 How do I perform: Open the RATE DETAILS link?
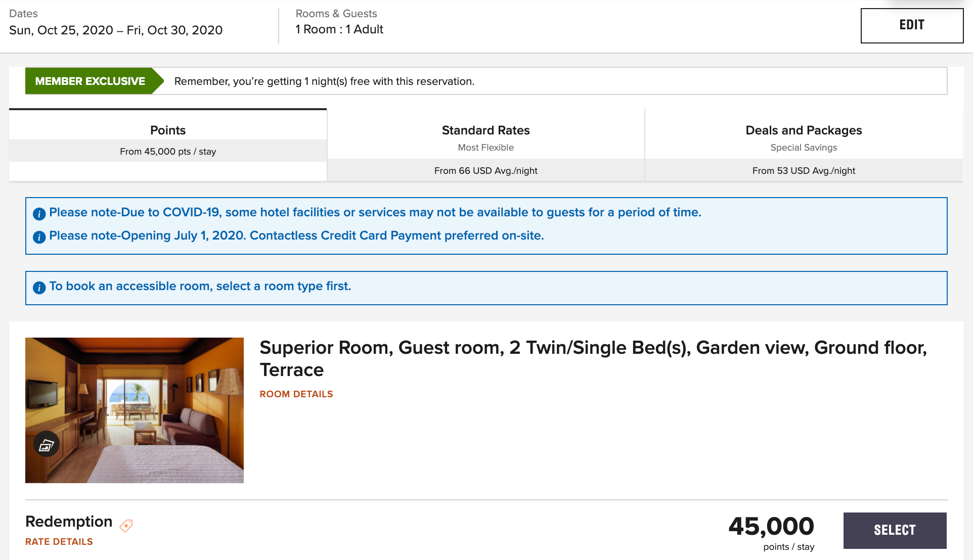(x=59, y=542)
